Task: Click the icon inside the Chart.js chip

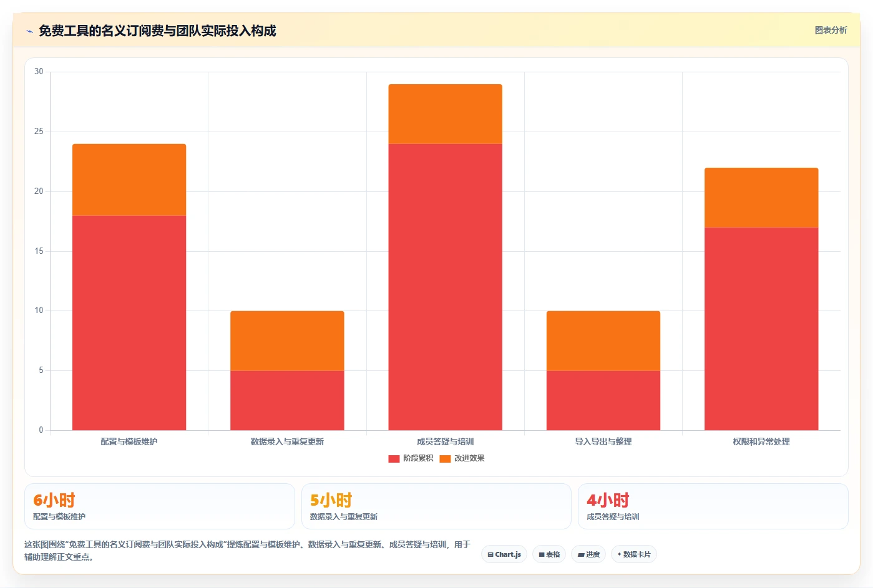Action: (490, 554)
